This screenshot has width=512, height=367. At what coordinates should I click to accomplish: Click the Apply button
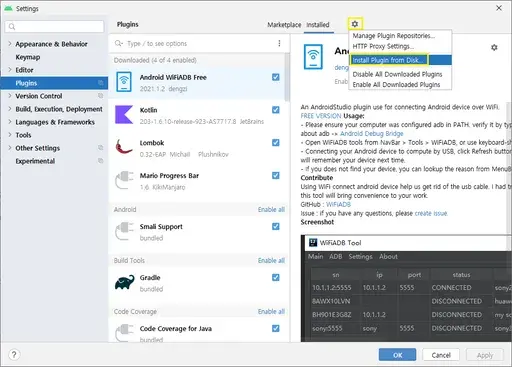click(485, 355)
